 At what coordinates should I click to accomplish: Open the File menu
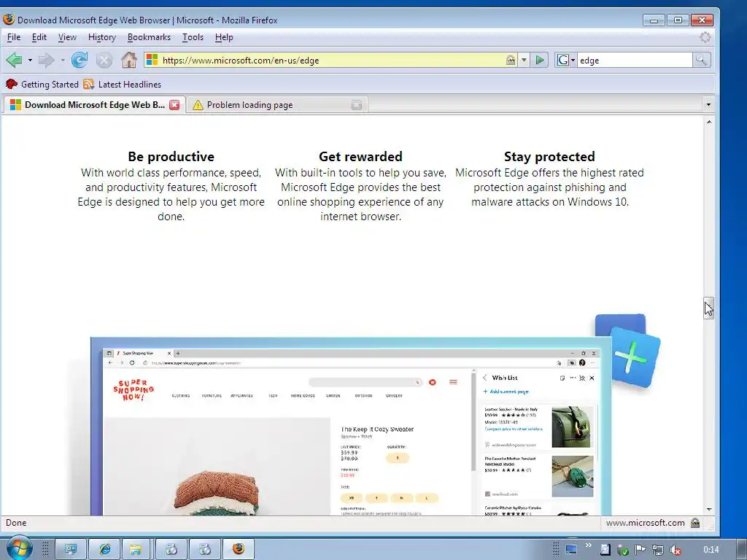(x=13, y=37)
